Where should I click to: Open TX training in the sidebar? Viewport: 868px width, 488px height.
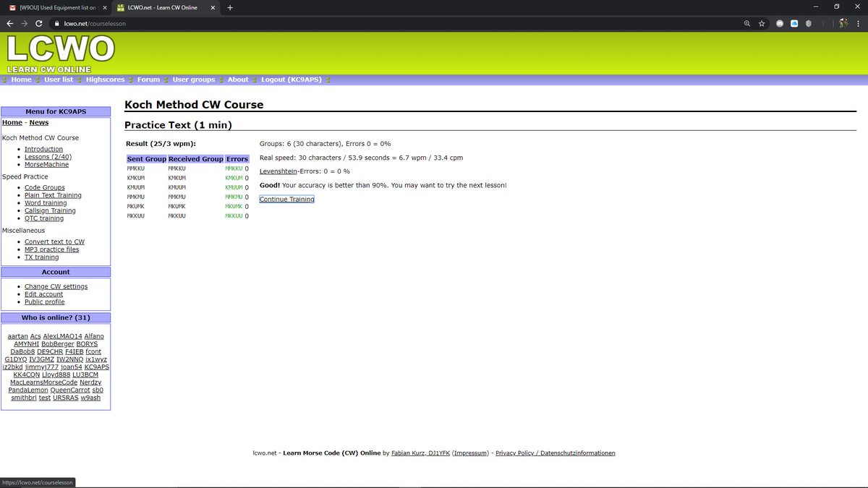pos(42,257)
